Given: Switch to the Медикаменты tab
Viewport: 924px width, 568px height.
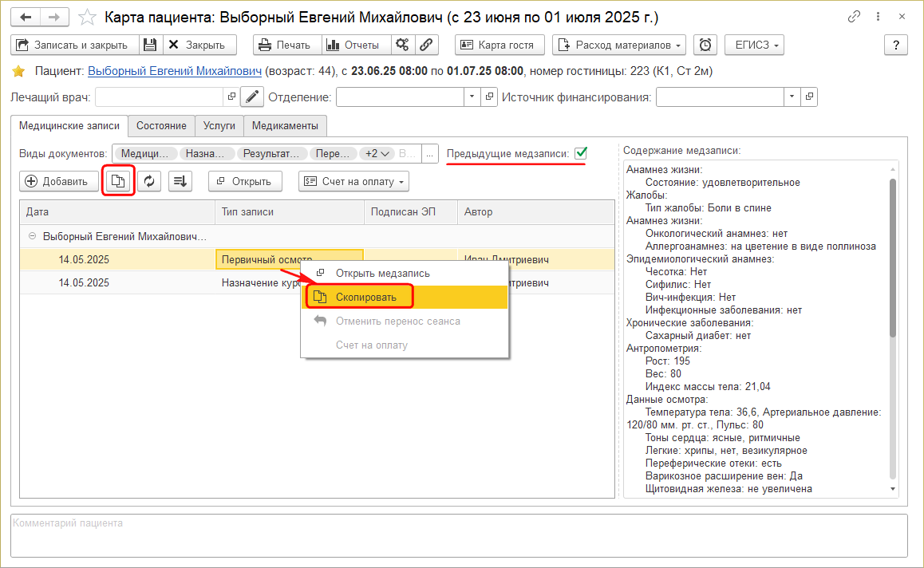Looking at the screenshot, I should [x=285, y=126].
